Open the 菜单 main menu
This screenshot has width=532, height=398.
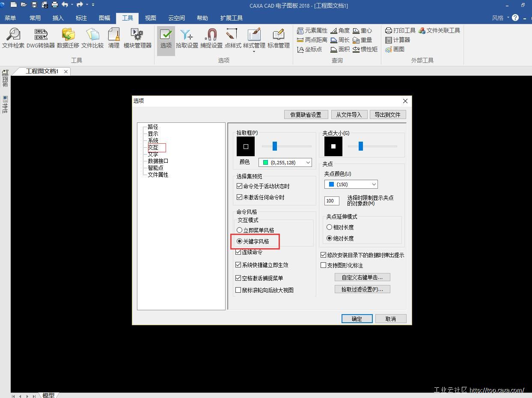(10, 18)
